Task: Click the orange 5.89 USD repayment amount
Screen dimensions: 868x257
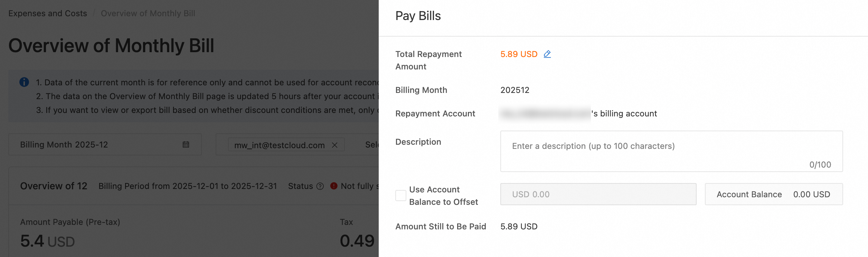Action: tap(519, 54)
